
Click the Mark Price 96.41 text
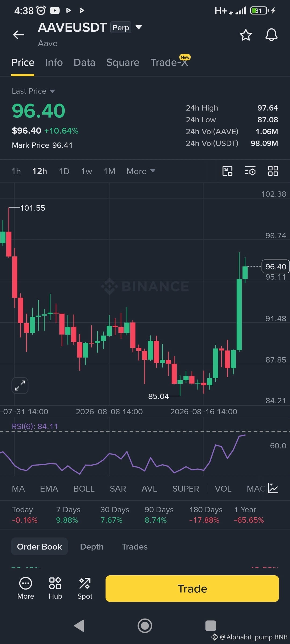42,145
